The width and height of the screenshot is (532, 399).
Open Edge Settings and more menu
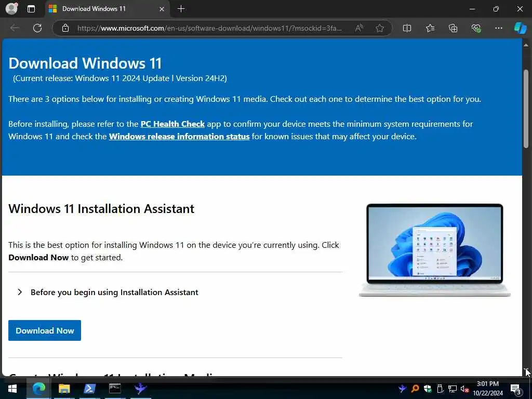click(498, 28)
